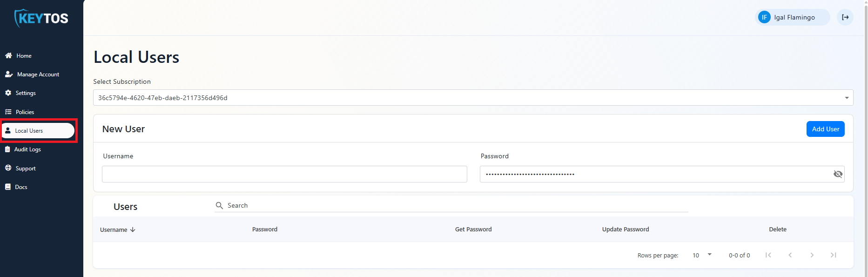Screen dimensions: 868x277
Task: Toggle password visibility eye icon
Action: click(838, 174)
